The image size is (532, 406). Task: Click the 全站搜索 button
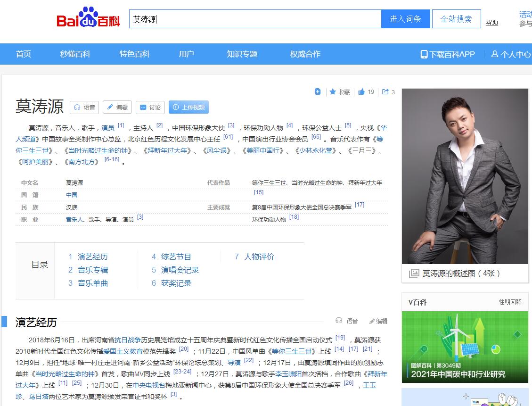point(456,19)
